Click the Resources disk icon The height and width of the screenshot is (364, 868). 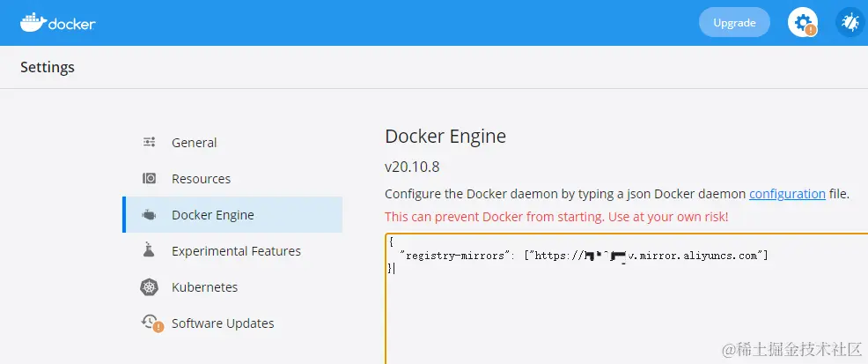pyautogui.click(x=149, y=178)
